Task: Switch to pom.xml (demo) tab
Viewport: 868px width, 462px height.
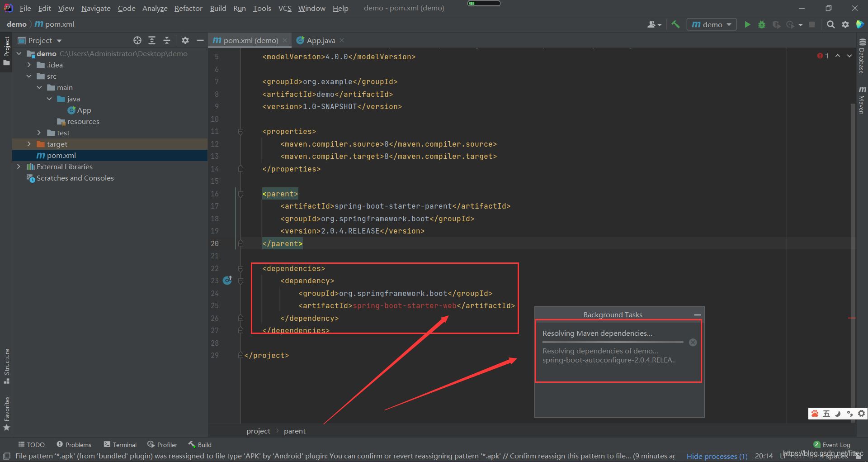Action: click(250, 40)
